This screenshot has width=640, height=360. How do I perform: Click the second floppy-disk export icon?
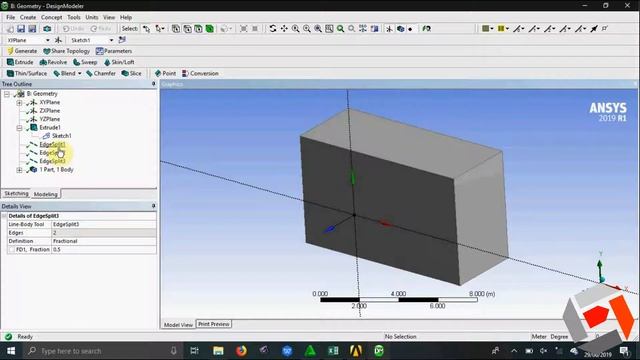coord(32,29)
